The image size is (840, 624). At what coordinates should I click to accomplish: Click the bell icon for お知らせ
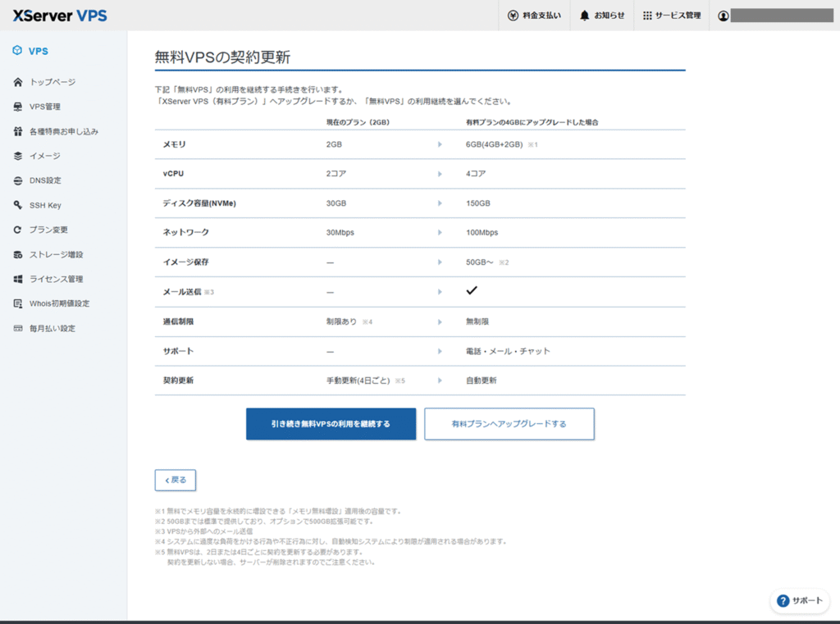pos(584,16)
